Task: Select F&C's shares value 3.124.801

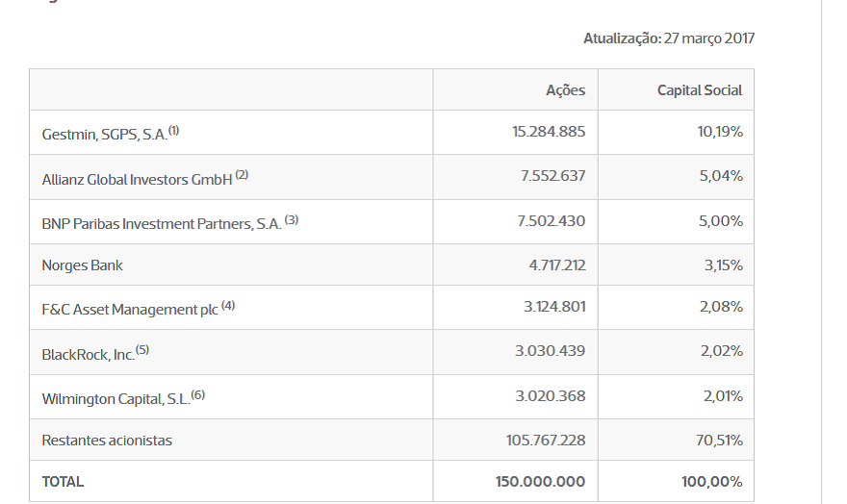Action: (x=554, y=307)
